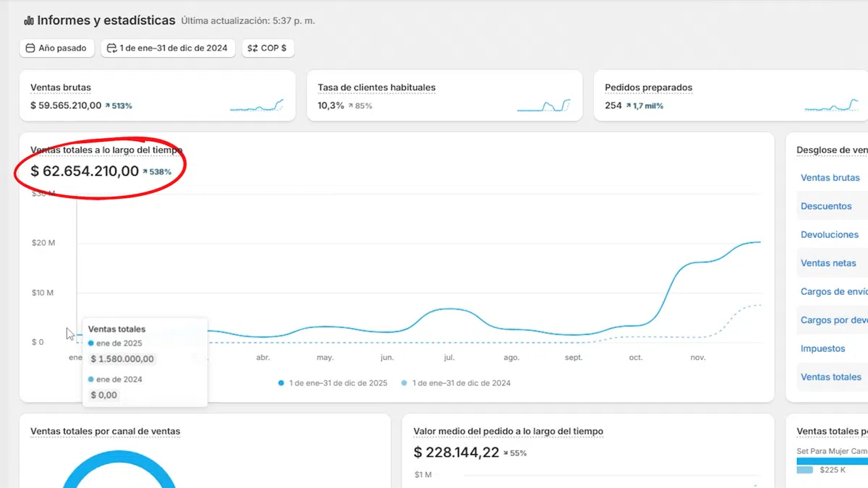This screenshot has height=488, width=868.
Task: Click the Tasa de clientes habituales sparkline
Action: click(x=543, y=106)
